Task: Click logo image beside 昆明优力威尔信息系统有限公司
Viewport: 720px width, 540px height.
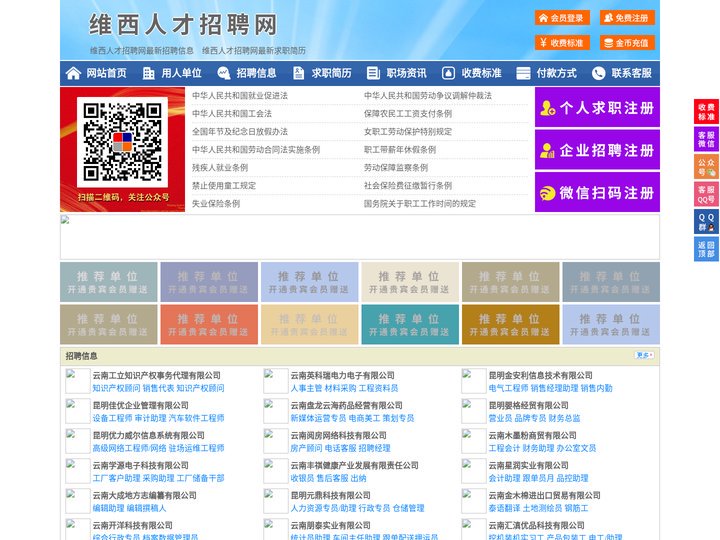Action: coord(78,441)
